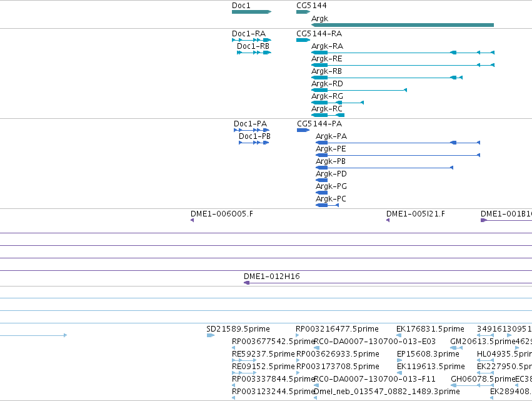
Task: Click the DME1-012H16 label text
Action: click(272, 277)
